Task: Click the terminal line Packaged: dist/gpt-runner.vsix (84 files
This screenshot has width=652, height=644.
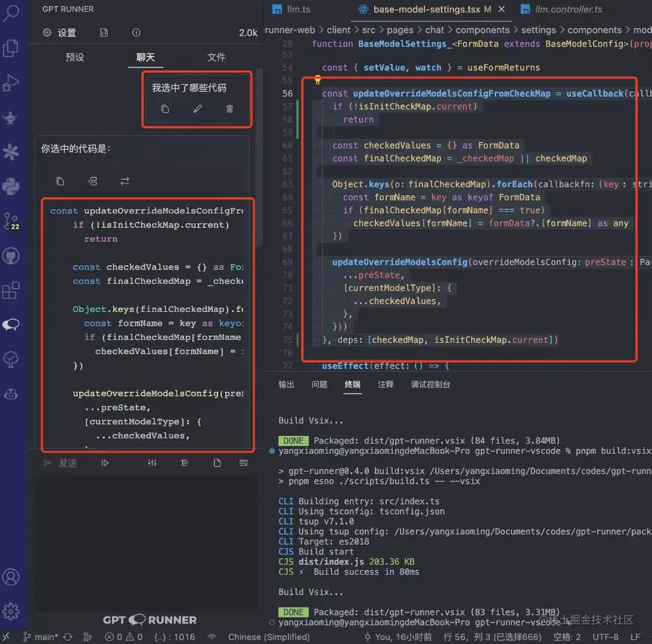Action: [x=437, y=441]
